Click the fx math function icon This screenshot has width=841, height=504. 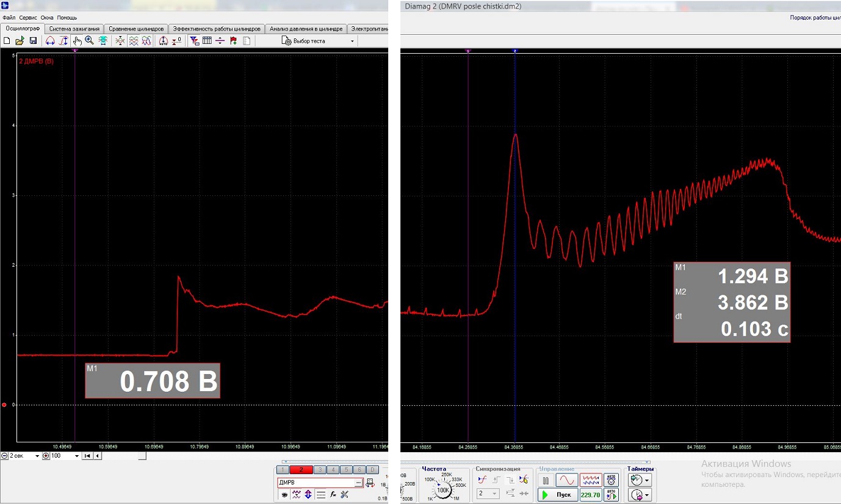(x=333, y=495)
